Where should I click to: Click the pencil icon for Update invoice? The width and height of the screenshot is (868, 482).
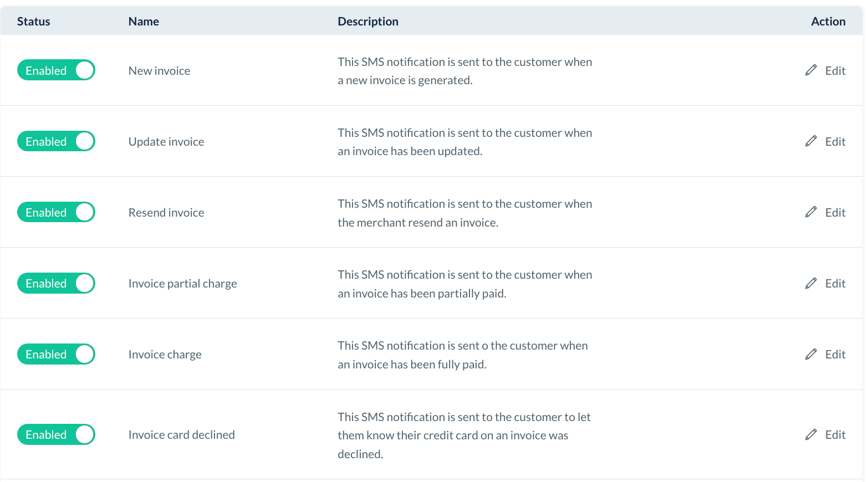tap(811, 141)
